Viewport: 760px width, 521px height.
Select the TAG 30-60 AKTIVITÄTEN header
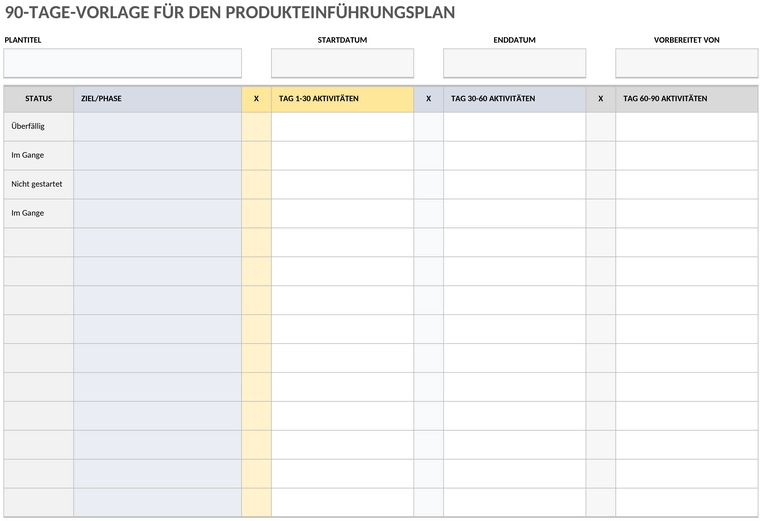pyautogui.click(x=514, y=99)
